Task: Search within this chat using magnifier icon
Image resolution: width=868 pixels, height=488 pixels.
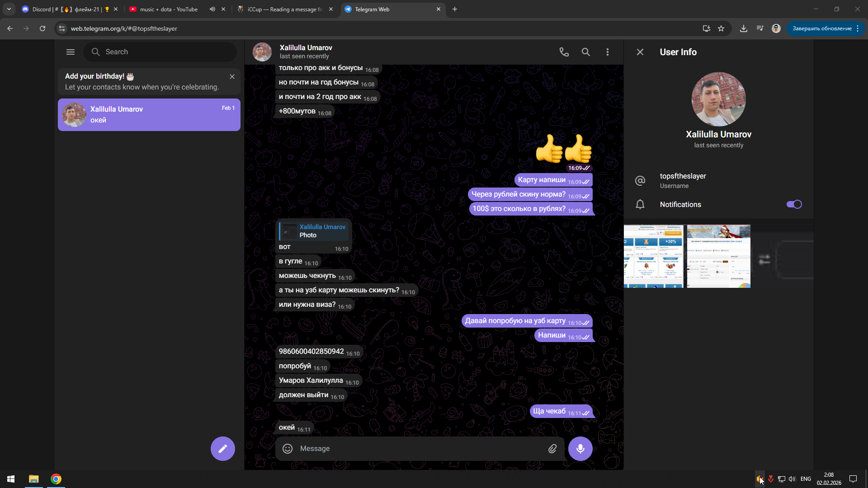Action: [585, 52]
